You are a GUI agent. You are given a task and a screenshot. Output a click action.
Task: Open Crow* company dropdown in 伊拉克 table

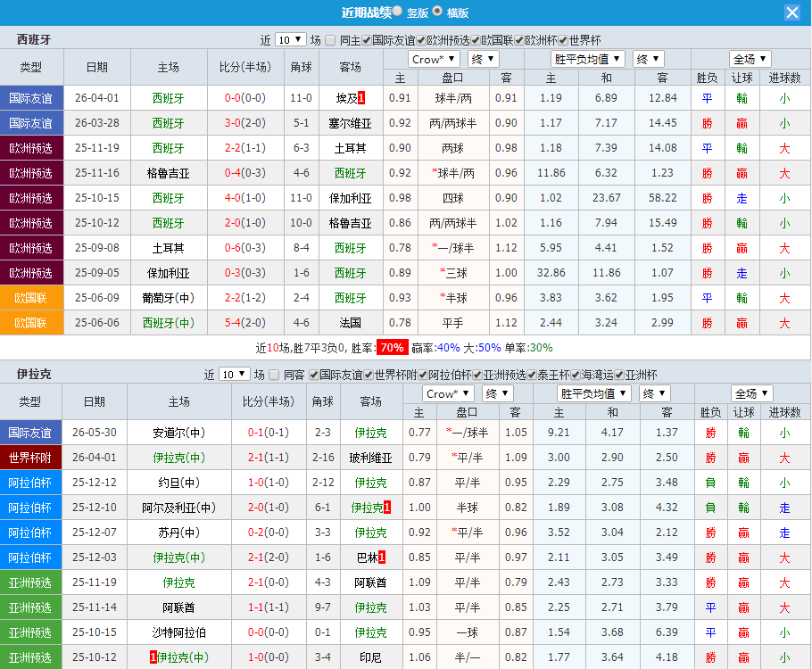pyautogui.click(x=448, y=393)
